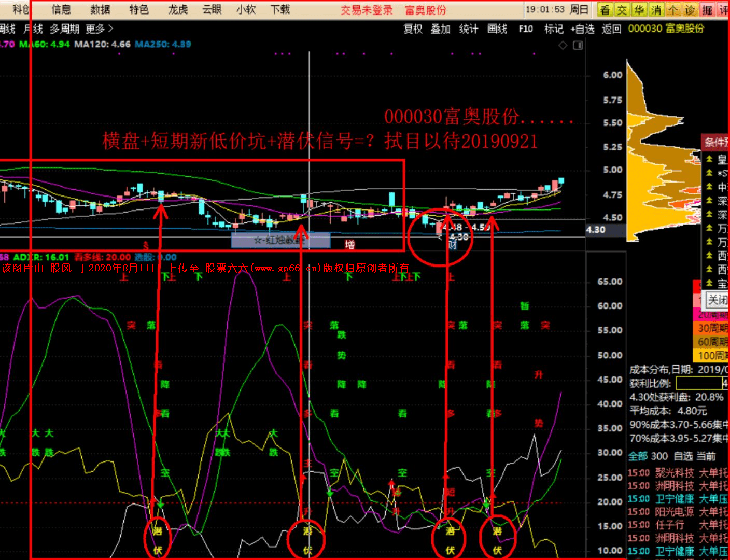Click the 叠加 overlay button
This screenshot has height=560, width=730.
441,29
